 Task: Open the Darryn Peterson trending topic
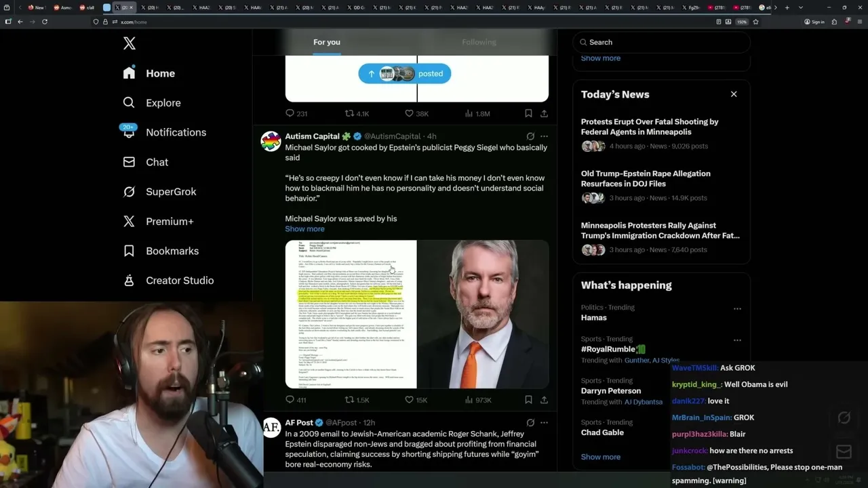(661, 391)
